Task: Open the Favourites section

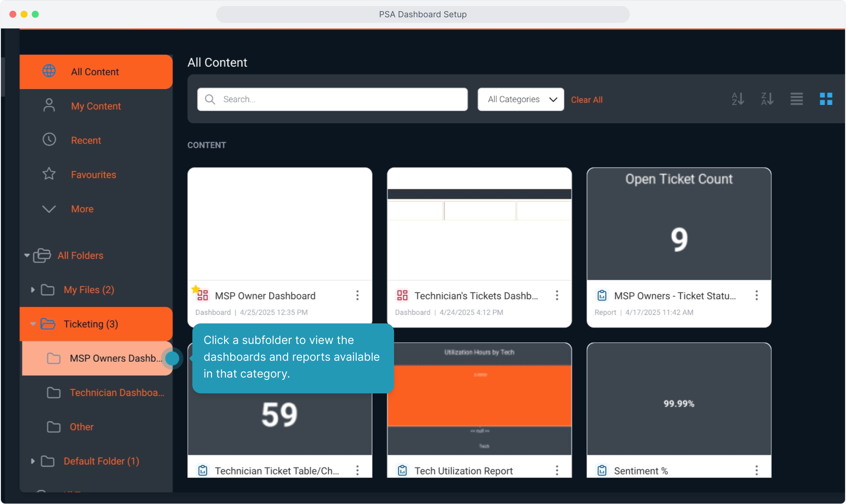Action: [93, 175]
